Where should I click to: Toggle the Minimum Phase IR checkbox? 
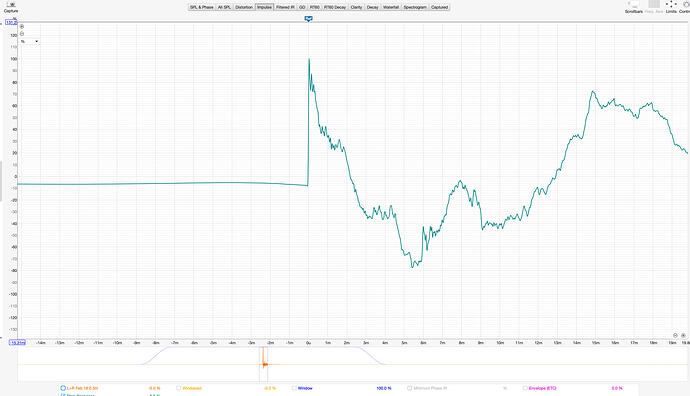pyautogui.click(x=409, y=388)
